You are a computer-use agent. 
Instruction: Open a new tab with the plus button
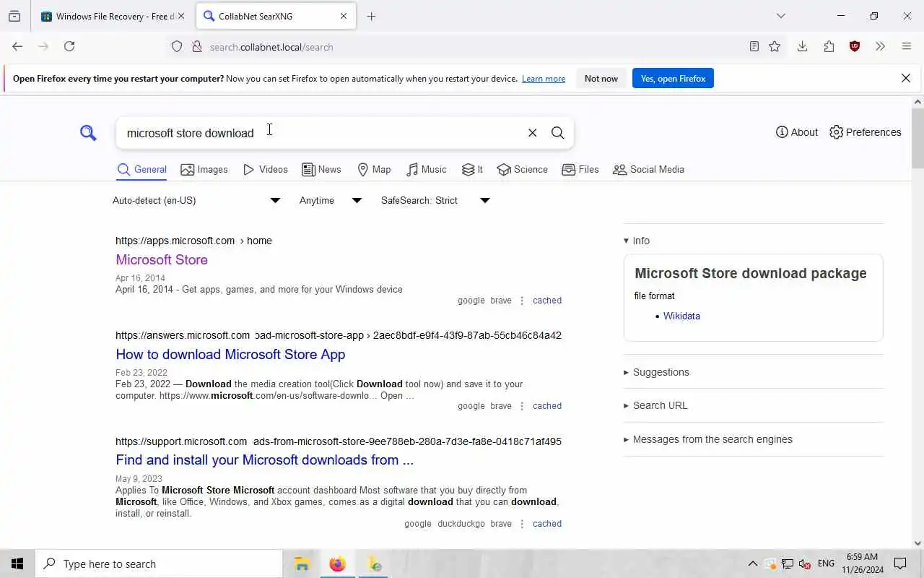coord(371,16)
